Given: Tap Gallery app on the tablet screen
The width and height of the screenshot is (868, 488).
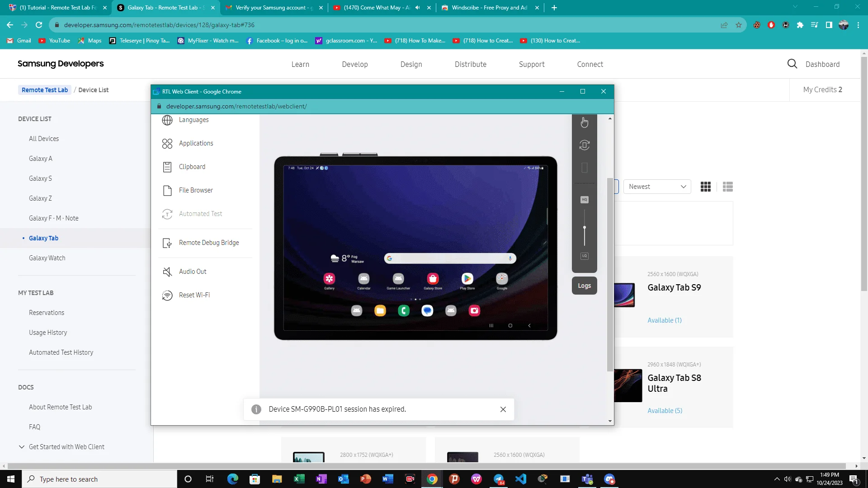Looking at the screenshot, I should [329, 281].
